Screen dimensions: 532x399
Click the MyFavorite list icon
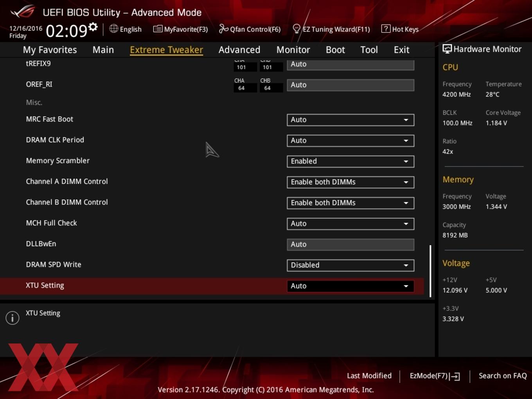coord(158,29)
